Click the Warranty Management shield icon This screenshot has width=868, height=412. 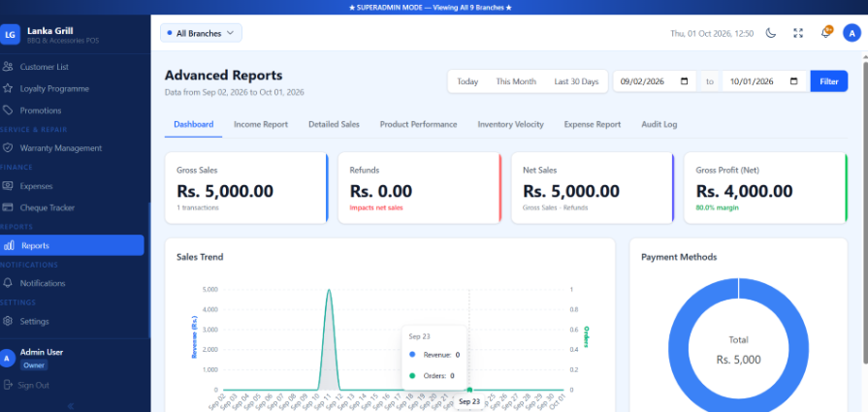click(8, 147)
